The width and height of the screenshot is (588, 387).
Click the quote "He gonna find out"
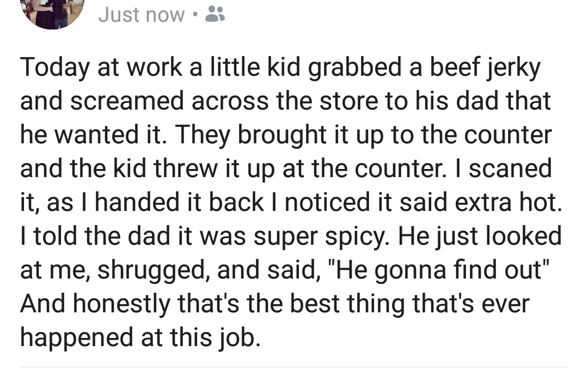pos(440,270)
